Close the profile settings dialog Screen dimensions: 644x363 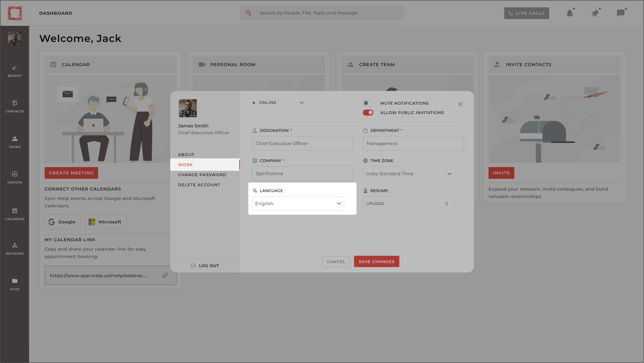[460, 104]
